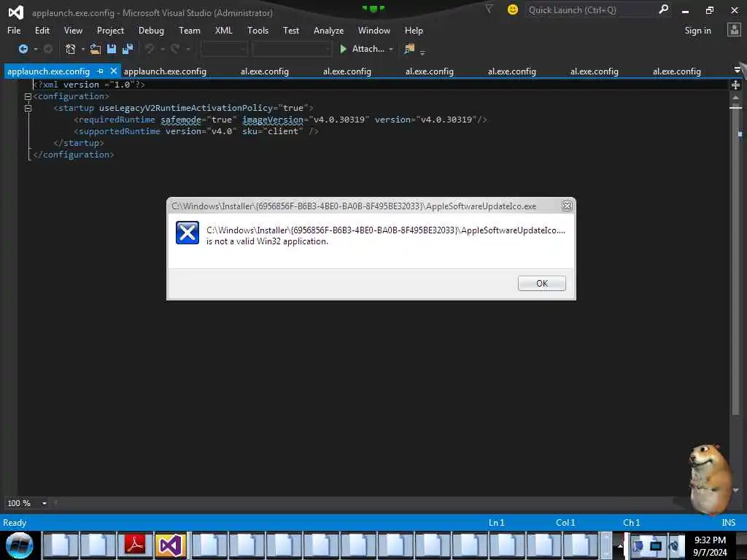Image resolution: width=747 pixels, height=560 pixels.
Task: Open the Edit menu
Action: pyautogui.click(x=42, y=31)
